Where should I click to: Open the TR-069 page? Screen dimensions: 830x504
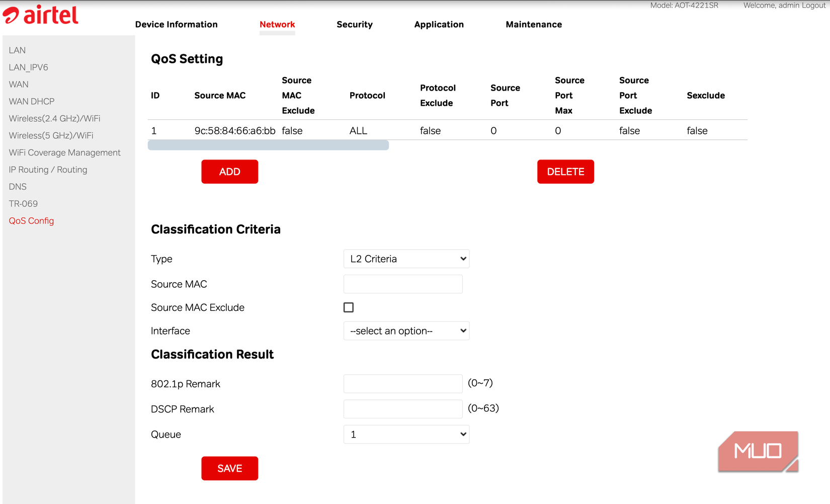(x=23, y=204)
